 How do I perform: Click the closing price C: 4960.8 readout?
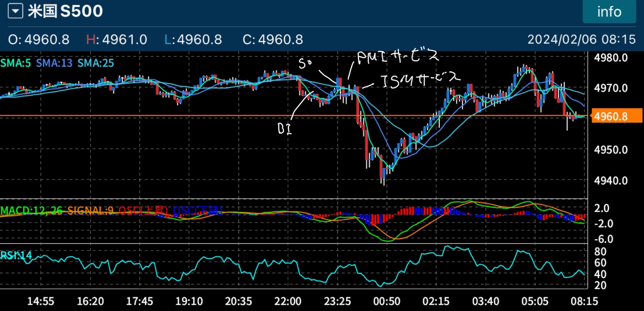pos(273,40)
